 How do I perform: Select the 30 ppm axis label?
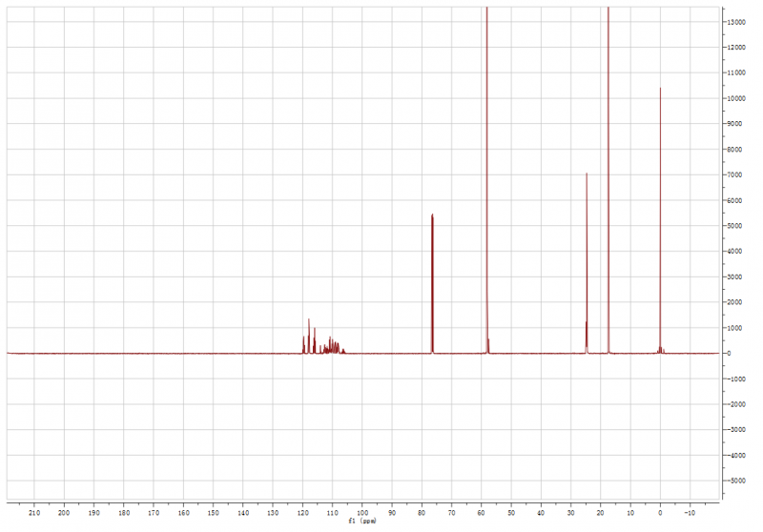point(570,513)
